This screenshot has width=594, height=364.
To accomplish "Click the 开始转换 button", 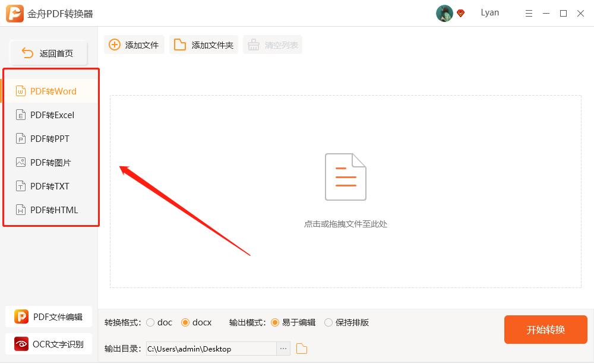I will [x=545, y=330].
